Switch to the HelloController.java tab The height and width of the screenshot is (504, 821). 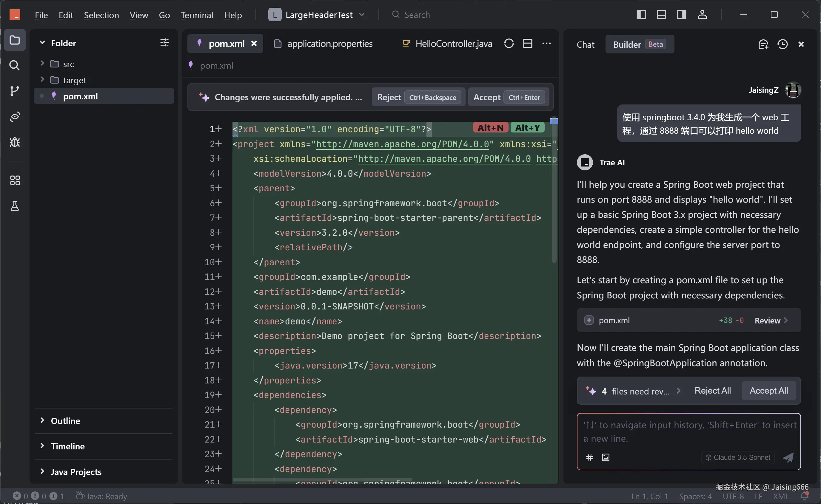point(453,44)
